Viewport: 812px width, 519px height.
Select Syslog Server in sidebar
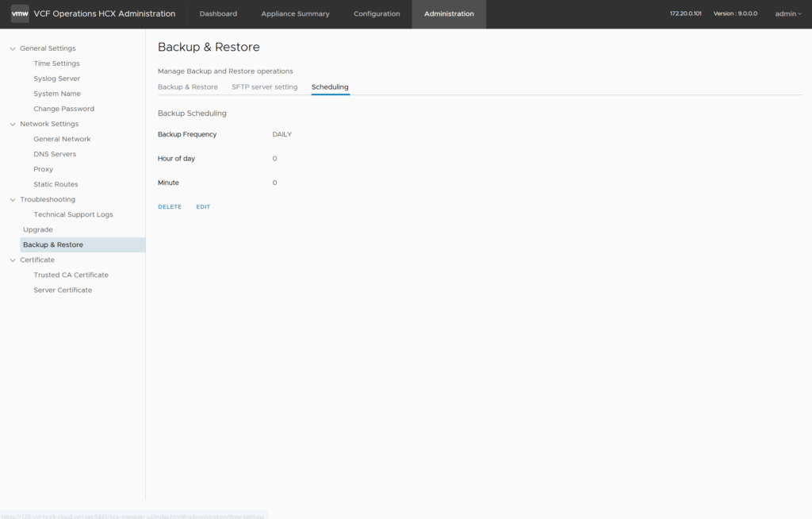(56, 79)
